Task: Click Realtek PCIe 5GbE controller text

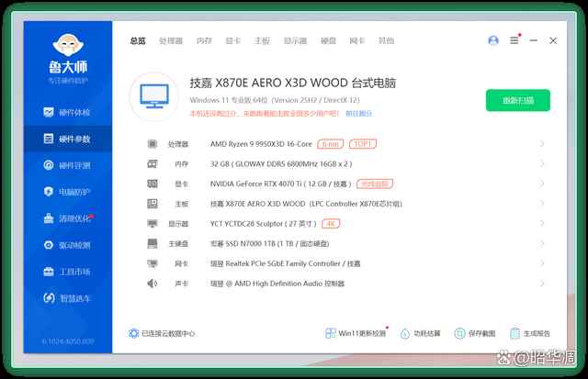Action: (x=285, y=263)
